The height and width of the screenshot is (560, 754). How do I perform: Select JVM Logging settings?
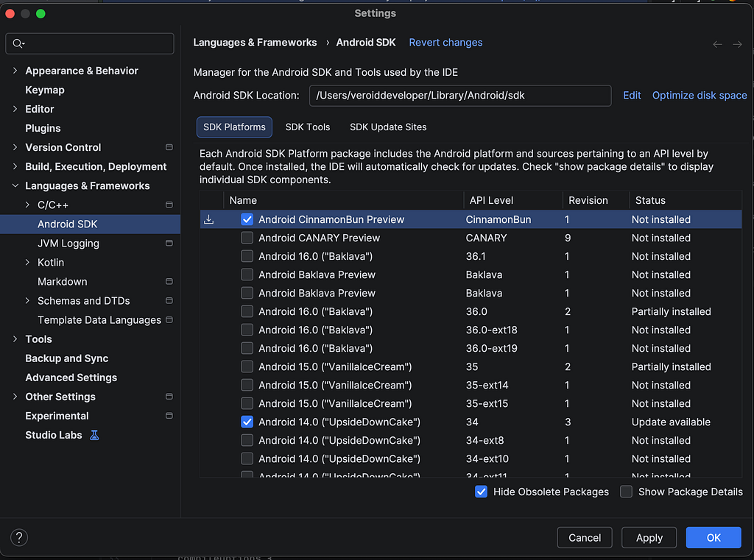[68, 244]
